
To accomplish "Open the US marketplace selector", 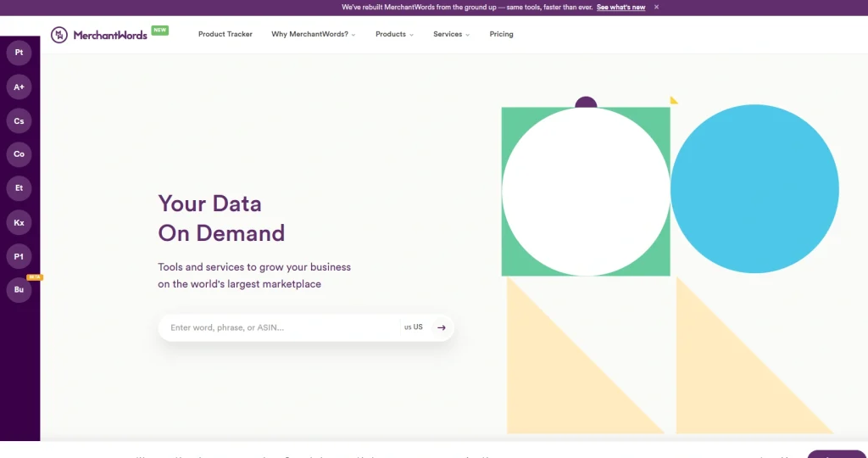I will (x=414, y=327).
